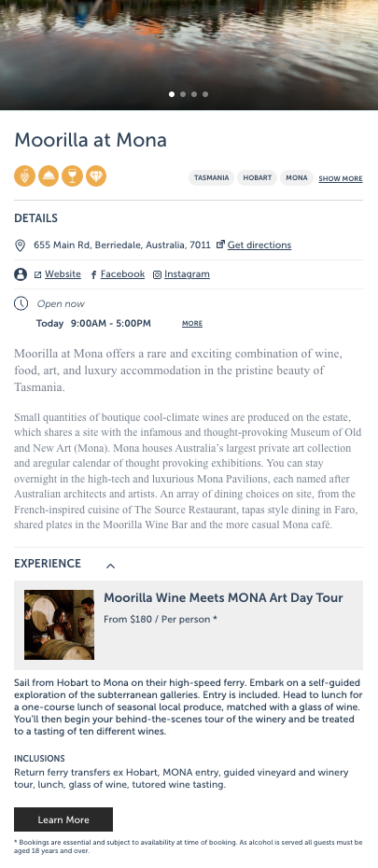
Task: Select the third carousel dot
Action: point(194,94)
